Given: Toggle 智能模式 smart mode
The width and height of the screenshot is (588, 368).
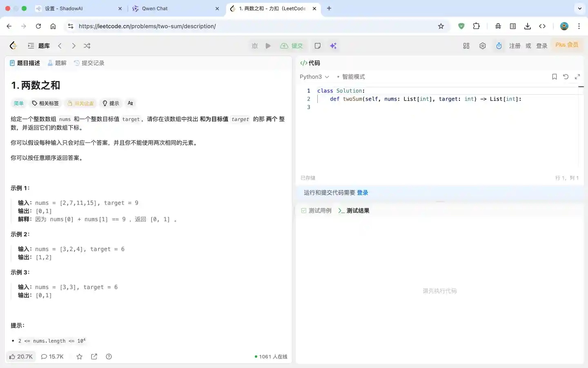Looking at the screenshot, I should tap(351, 77).
